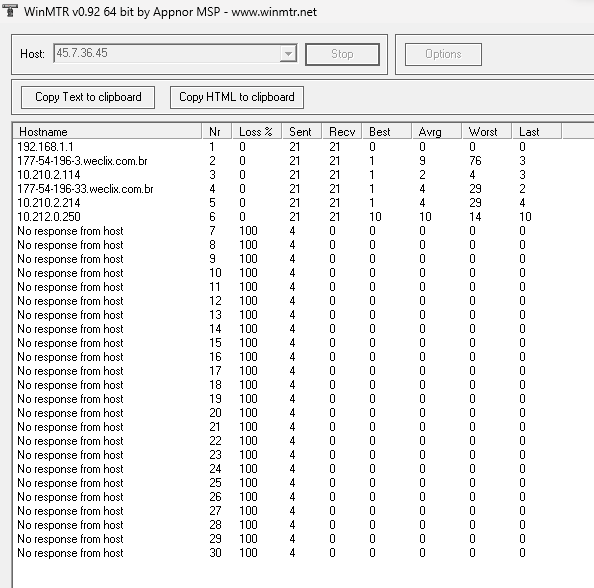
Task: Click the Sent column header
Action: pyautogui.click(x=302, y=132)
